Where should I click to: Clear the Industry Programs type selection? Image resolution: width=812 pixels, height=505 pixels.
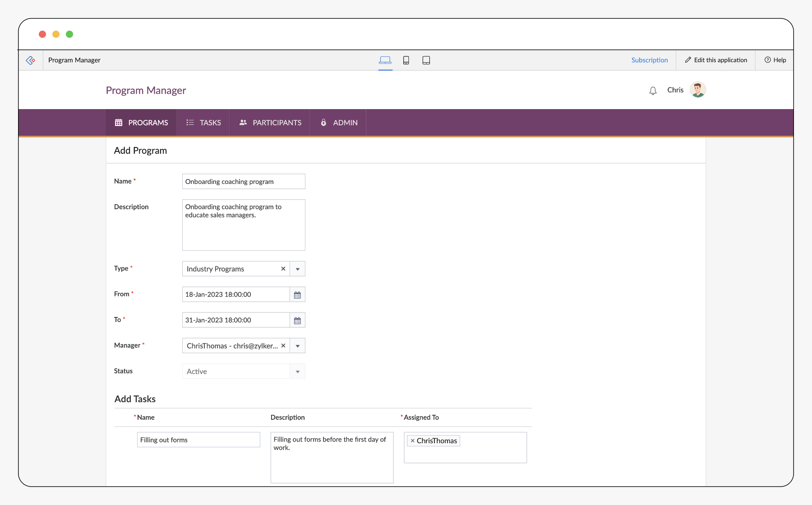click(x=283, y=269)
